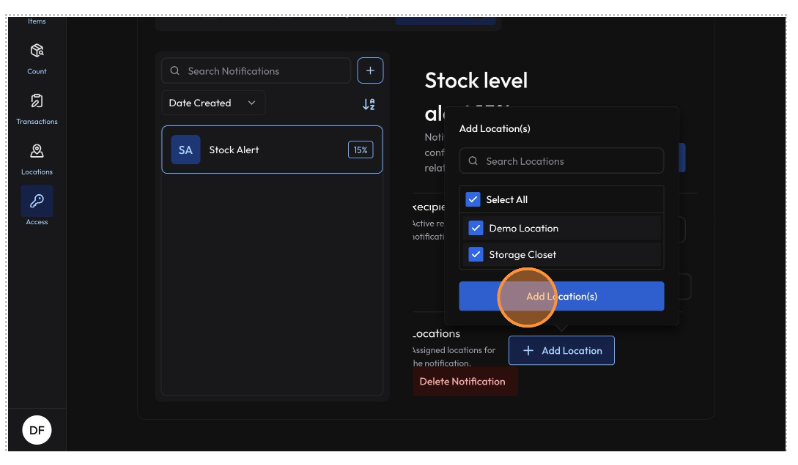
Task: Uncheck the Select All checkbox
Action: pos(473,199)
